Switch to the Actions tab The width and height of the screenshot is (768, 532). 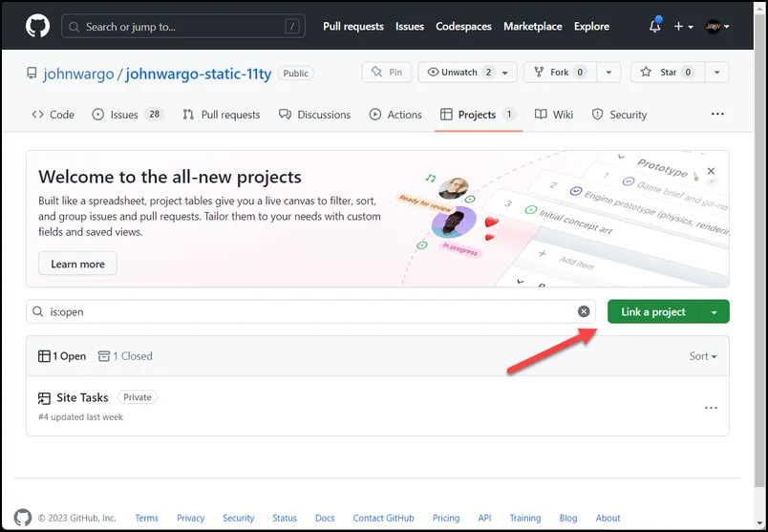pyautogui.click(x=395, y=115)
